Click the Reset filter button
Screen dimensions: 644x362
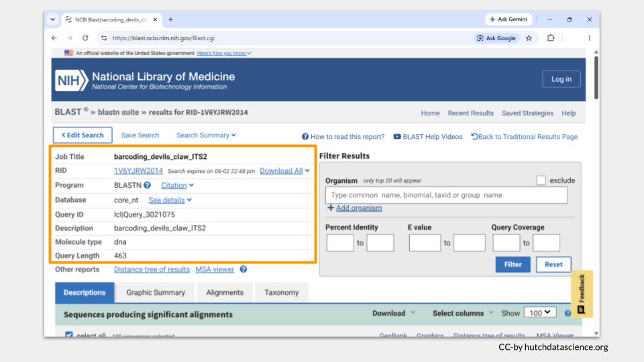553,264
